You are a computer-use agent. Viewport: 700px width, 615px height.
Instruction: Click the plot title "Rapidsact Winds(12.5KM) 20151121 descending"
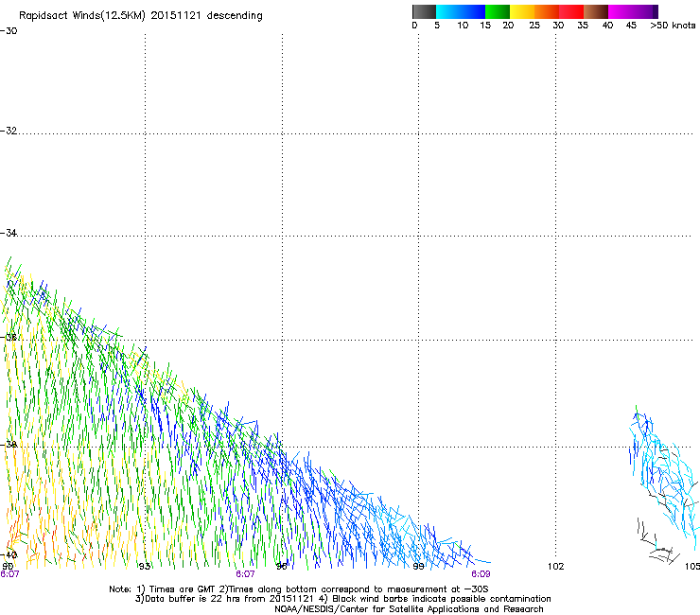coord(141,16)
